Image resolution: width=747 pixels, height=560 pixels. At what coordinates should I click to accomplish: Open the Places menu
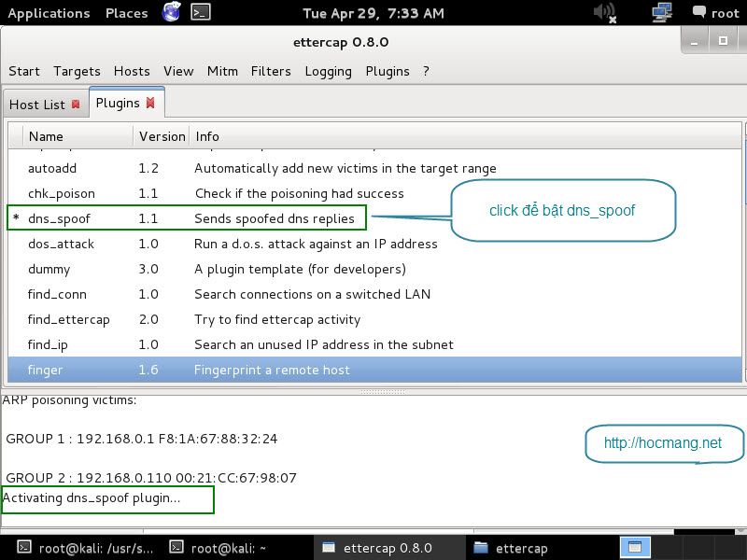pyautogui.click(x=127, y=13)
